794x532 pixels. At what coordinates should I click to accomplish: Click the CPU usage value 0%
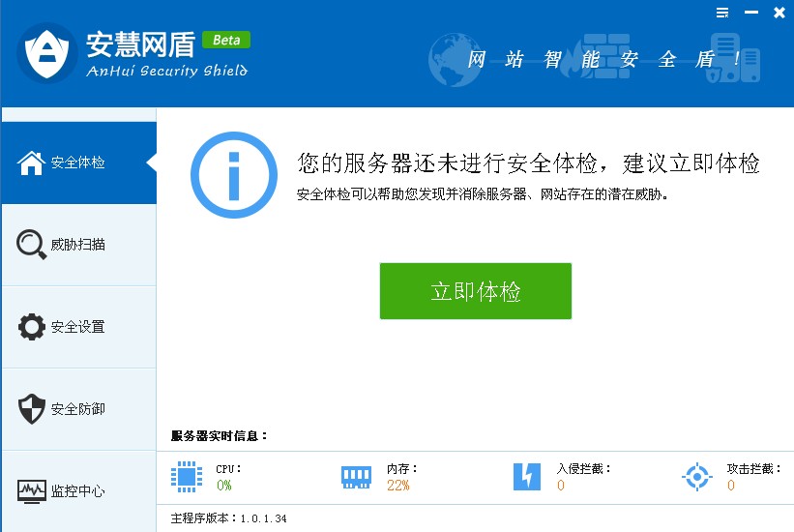point(223,486)
